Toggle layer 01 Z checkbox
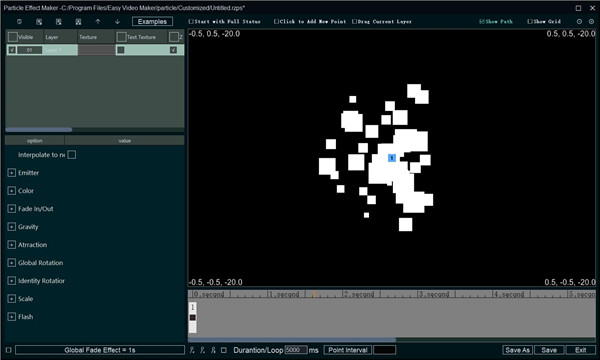This screenshot has height=360, width=600. tap(173, 50)
